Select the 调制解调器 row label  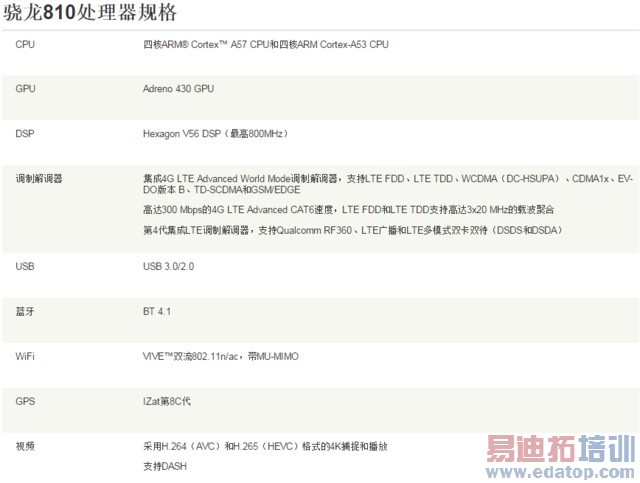[x=39, y=178]
